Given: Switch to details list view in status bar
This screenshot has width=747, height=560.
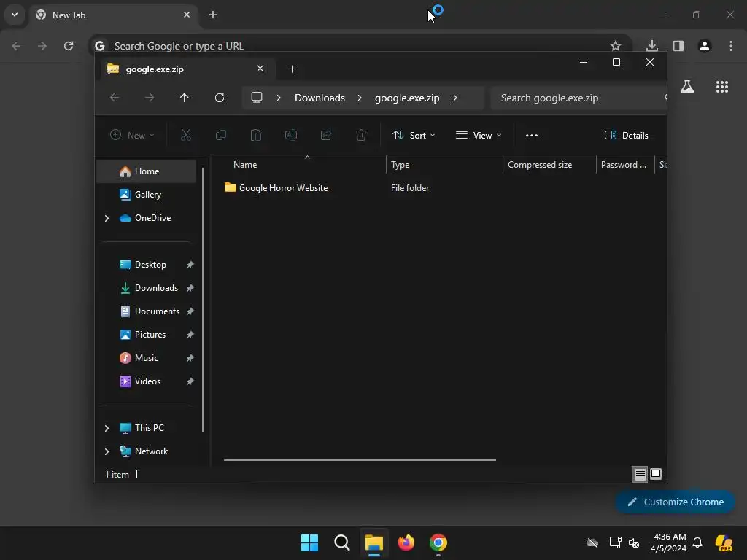Looking at the screenshot, I should 640,474.
